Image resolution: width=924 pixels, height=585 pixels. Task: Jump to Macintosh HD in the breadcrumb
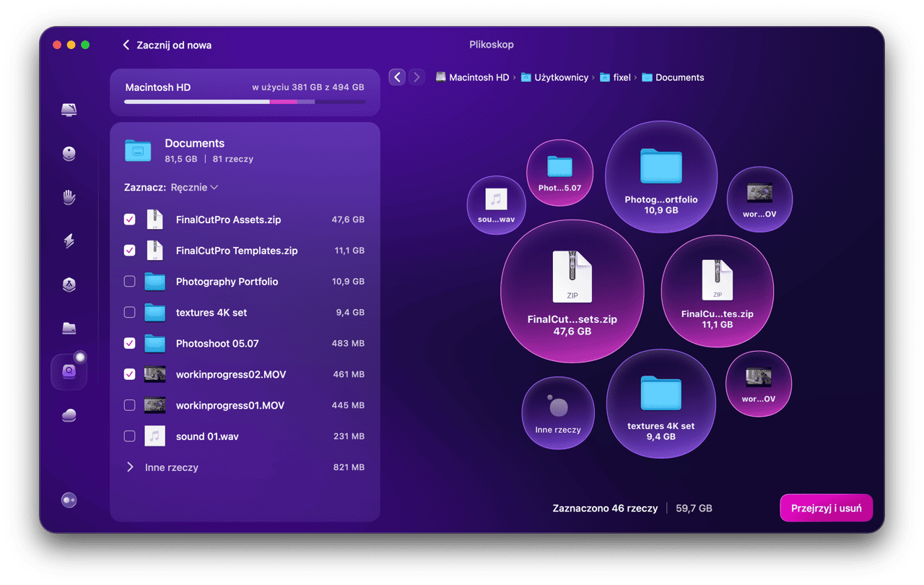pos(479,77)
